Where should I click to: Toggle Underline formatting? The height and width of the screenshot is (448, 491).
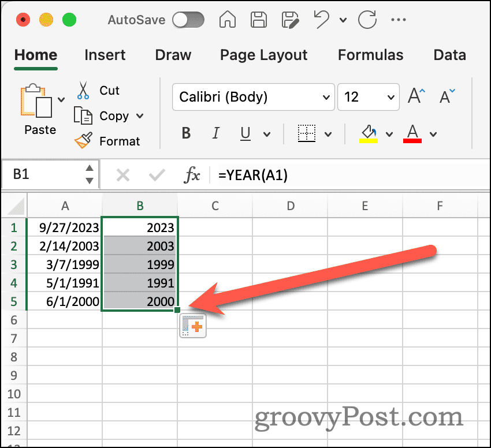click(245, 134)
